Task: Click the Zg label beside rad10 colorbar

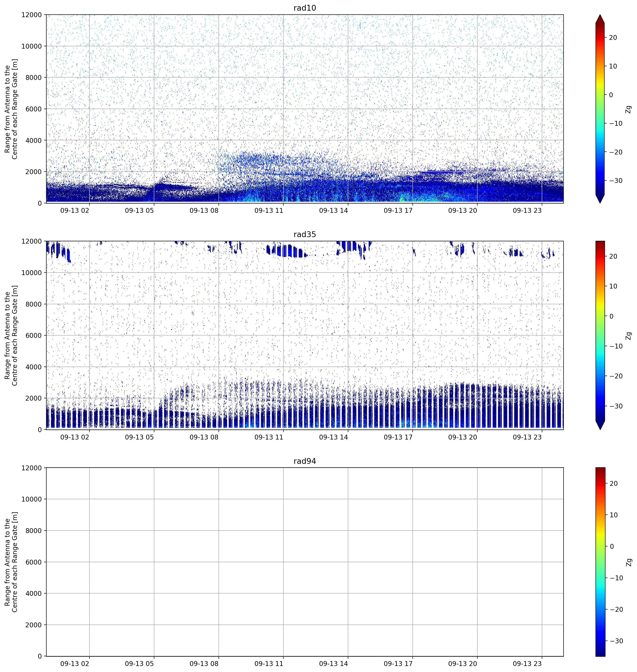Action: 628,109
